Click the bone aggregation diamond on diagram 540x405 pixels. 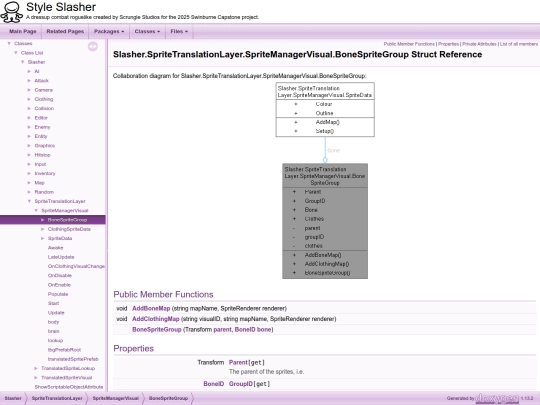[x=325, y=160]
